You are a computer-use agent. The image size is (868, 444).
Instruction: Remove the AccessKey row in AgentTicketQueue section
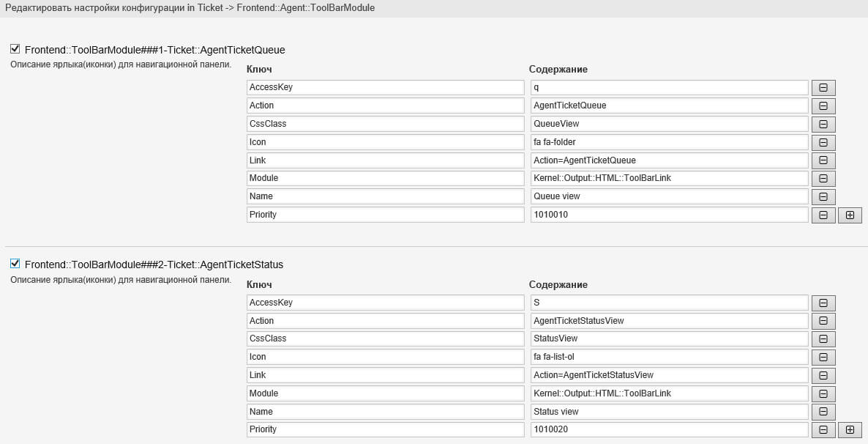pos(823,88)
